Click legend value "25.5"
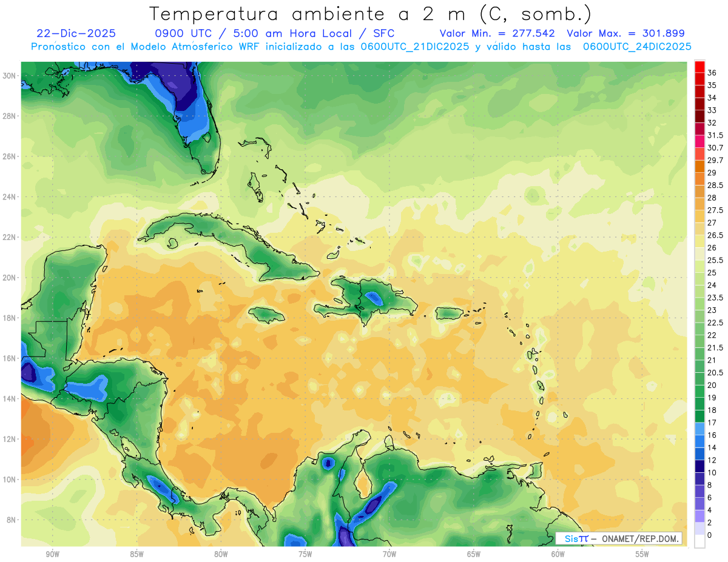Image resolution: width=728 pixels, height=562 pixels. tap(715, 260)
